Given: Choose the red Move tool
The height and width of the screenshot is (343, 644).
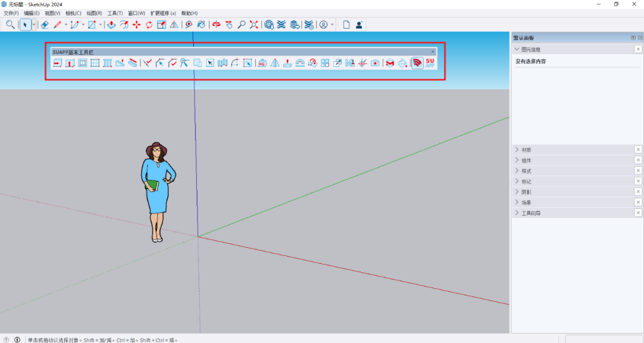Looking at the screenshot, I should coord(137,25).
